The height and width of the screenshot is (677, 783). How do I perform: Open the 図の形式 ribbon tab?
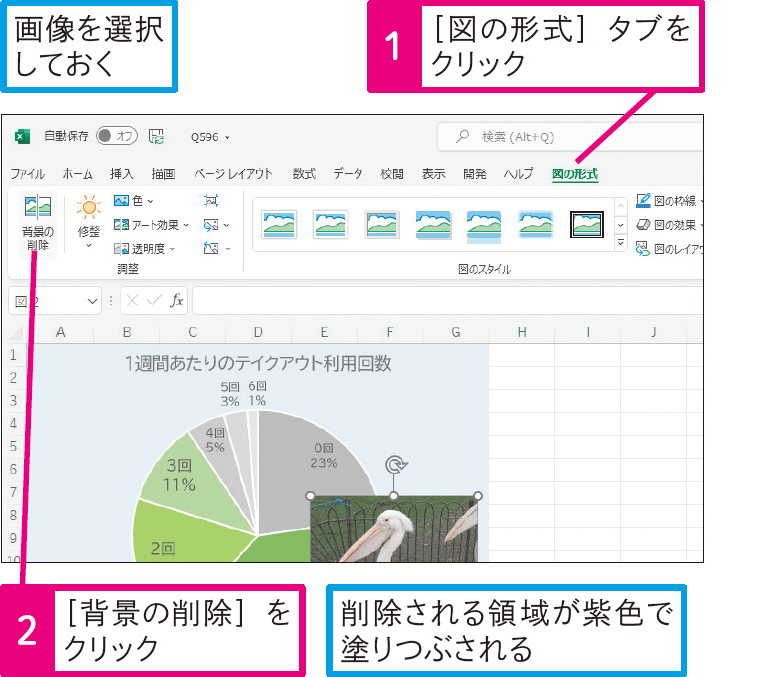574,173
